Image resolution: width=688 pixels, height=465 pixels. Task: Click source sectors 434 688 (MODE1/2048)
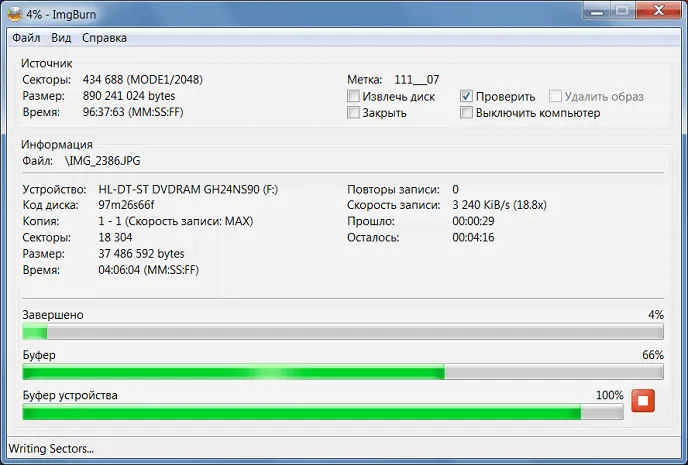[143, 79]
